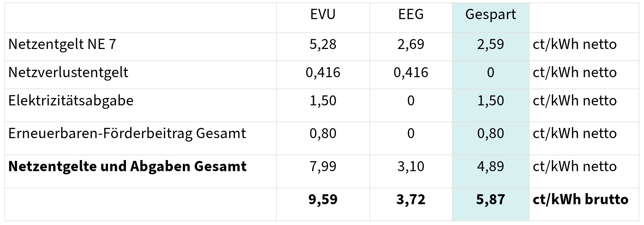Select the 2,69 EEG value
Image resolution: width=644 pixels, height=225 pixels.
click(x=411, y=44)
